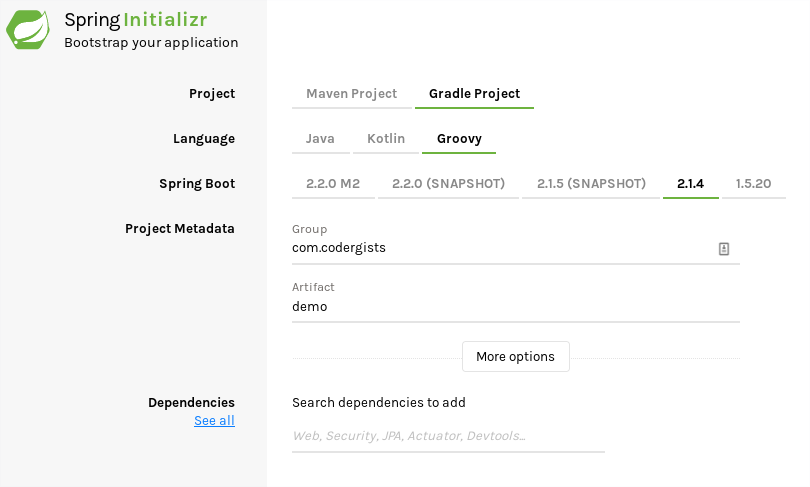
Task: Click the Project label
Action: pos(212,94)
